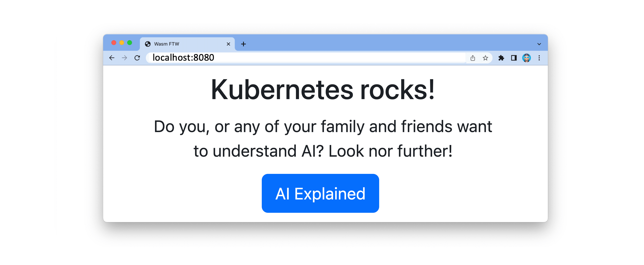Bookmark page with the star icon
The image size is (644, 265).
click(485, 58)
